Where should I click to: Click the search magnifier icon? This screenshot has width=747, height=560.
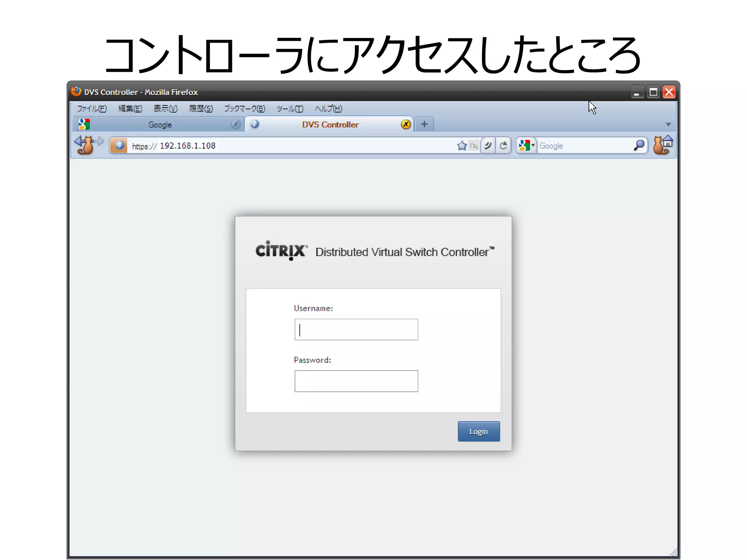pos(639,145)
